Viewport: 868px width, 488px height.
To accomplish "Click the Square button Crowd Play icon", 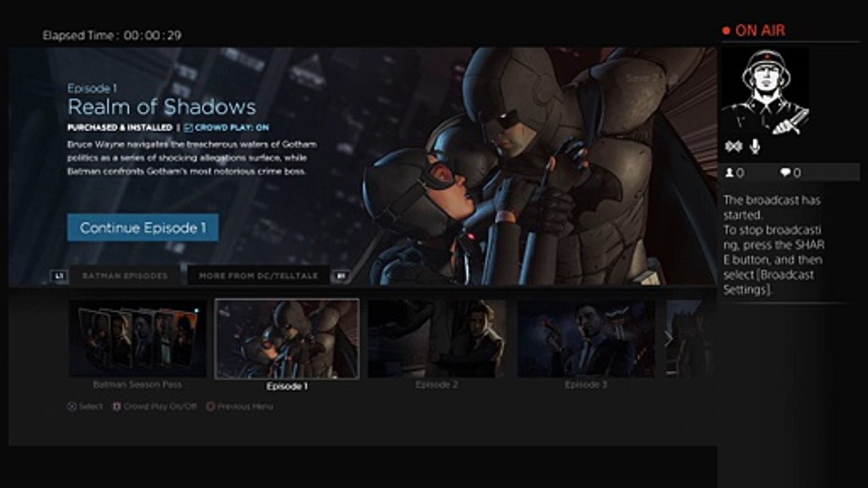I will point(117,407).
